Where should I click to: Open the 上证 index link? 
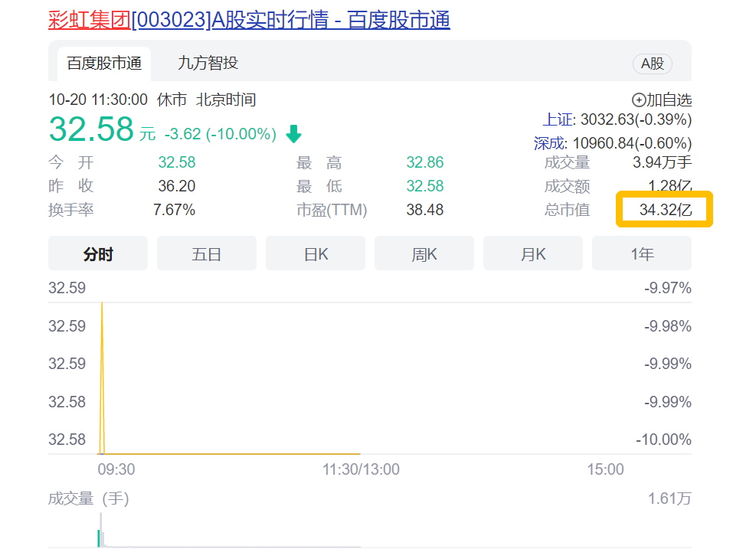[558, 119]
